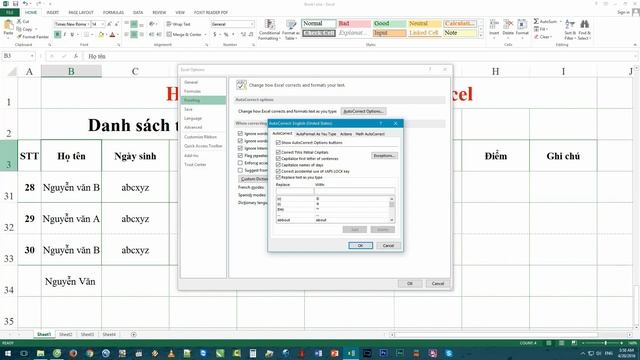Click the Increase Font Size icon

(x=109, y=24)
